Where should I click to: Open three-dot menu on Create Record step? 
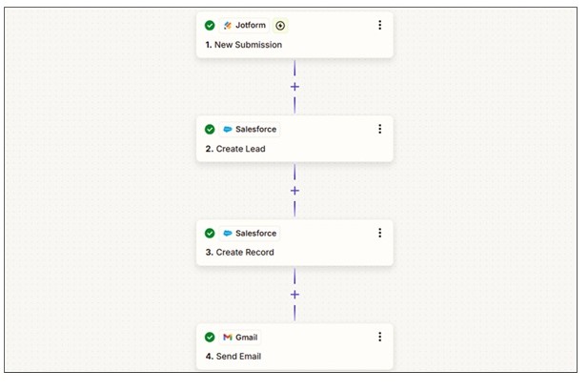[x=379, y=234]
